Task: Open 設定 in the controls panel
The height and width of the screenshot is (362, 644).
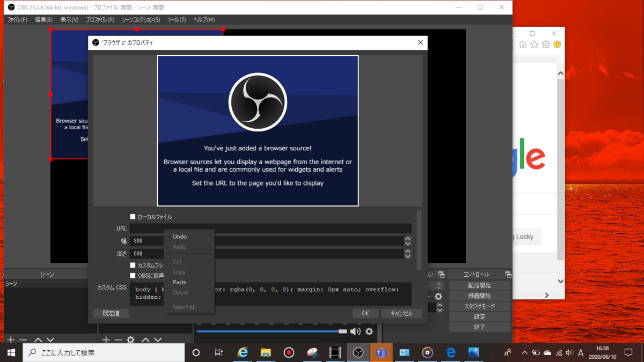Action: (x=480, y=316)
